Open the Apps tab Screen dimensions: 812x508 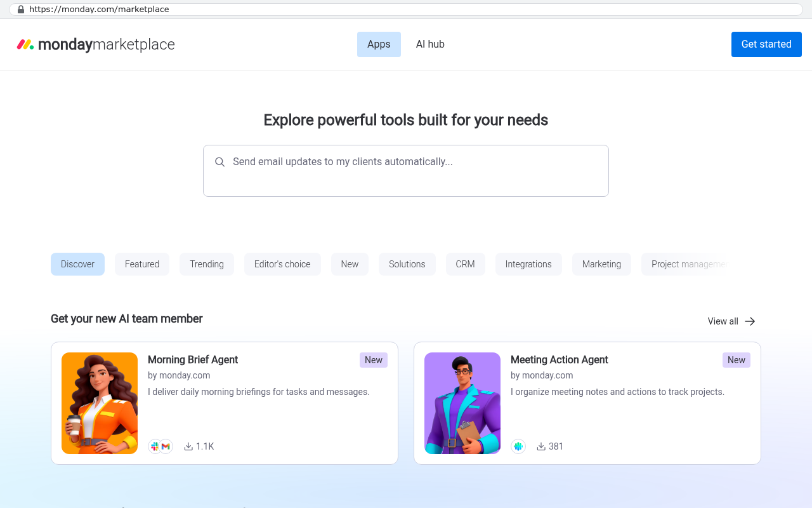(379, 44)
